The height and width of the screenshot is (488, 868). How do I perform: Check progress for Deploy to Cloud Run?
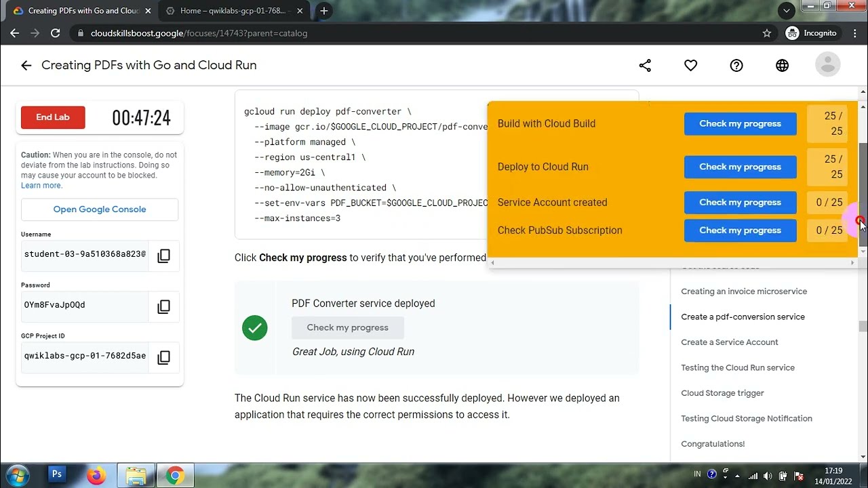pos(740,167)
